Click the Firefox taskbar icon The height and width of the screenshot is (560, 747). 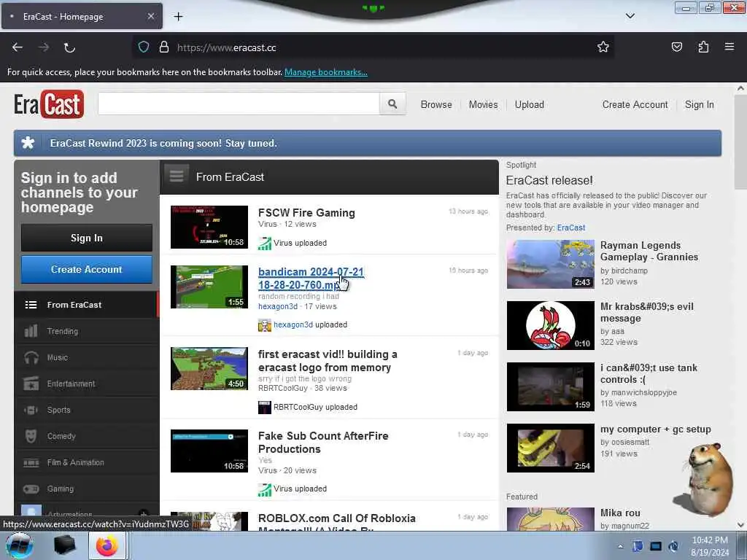[107, 545]
